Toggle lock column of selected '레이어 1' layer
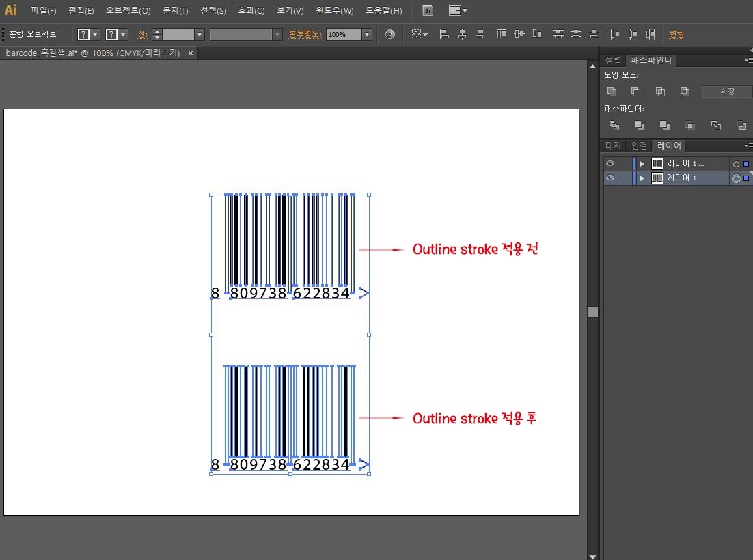This screenshot has height=560, width=753. coord(625,178)
